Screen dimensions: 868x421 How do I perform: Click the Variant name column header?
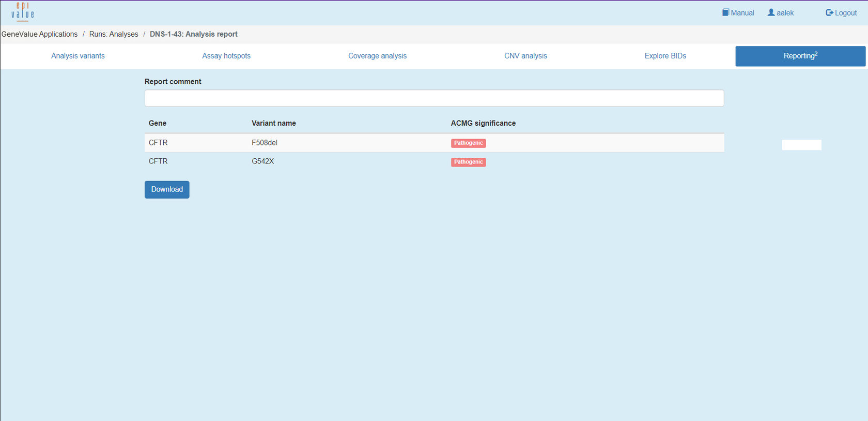click(273, 123)
